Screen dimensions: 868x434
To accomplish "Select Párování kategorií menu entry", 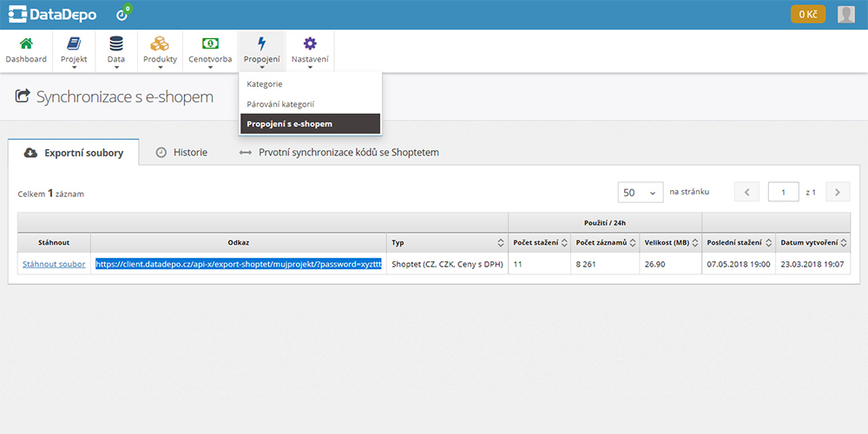I will point(310,104).
